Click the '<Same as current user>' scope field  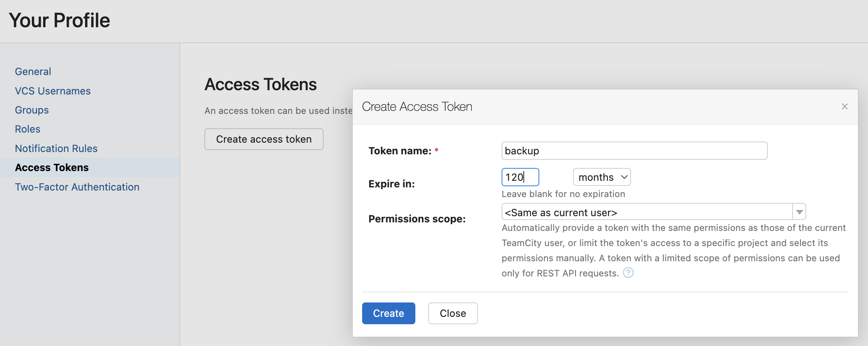(647, 212)
